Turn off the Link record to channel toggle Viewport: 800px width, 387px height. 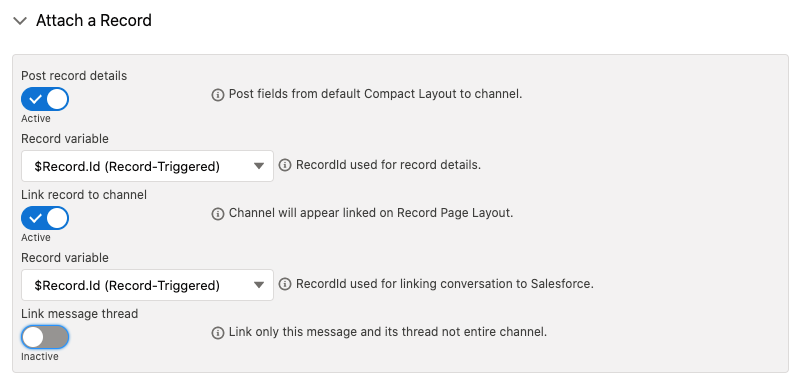45,218
